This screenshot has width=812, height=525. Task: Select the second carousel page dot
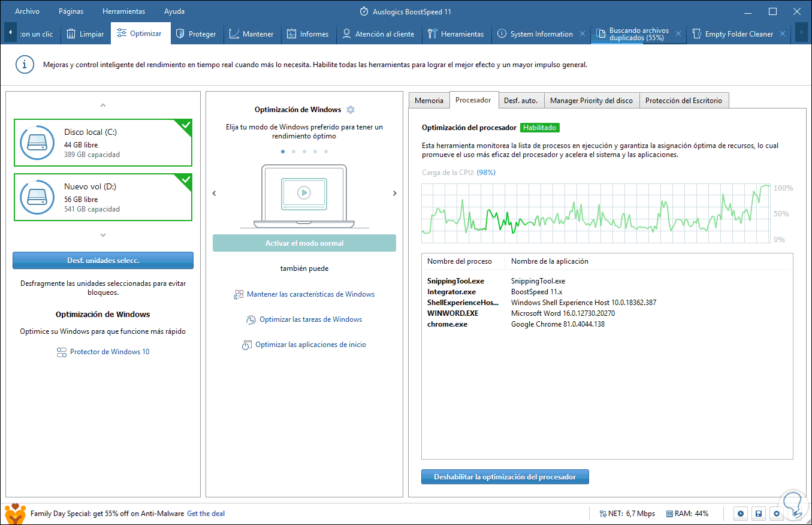(x=294, y=152)
